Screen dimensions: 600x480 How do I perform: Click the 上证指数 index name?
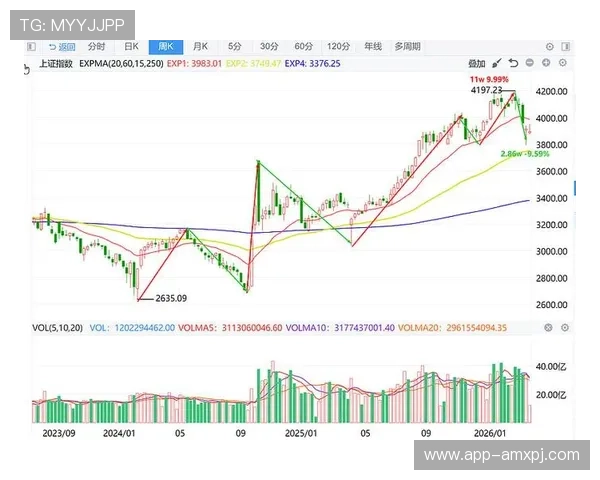[x=56, y=64]
